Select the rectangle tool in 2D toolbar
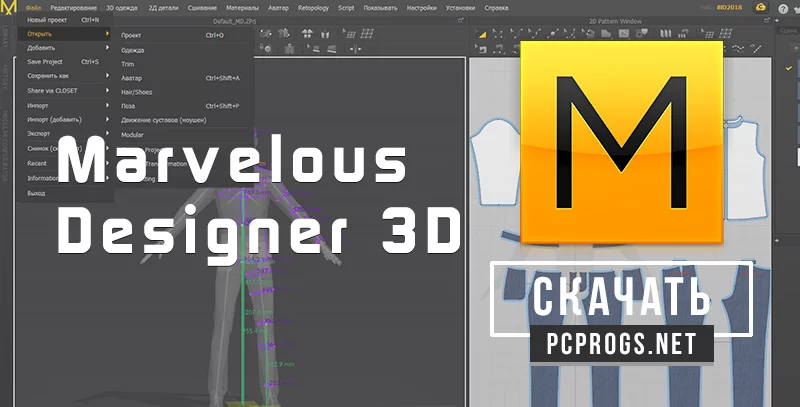Image resolution: width=800 pixels, height=407 pixels. point(623,34)
